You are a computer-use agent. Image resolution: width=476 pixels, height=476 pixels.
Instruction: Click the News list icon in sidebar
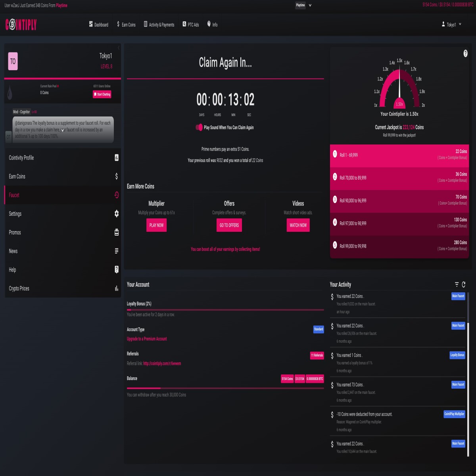pyautogui.click(x=117, y=251)
